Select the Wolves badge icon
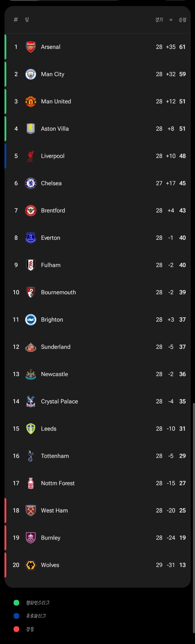This screenshot has width=195, height=644. [31, 565]
